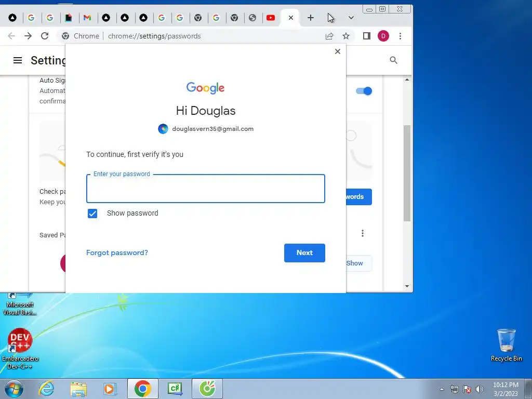
Task: Open Windows Explorer from taskbar
Action: [78, 389]
